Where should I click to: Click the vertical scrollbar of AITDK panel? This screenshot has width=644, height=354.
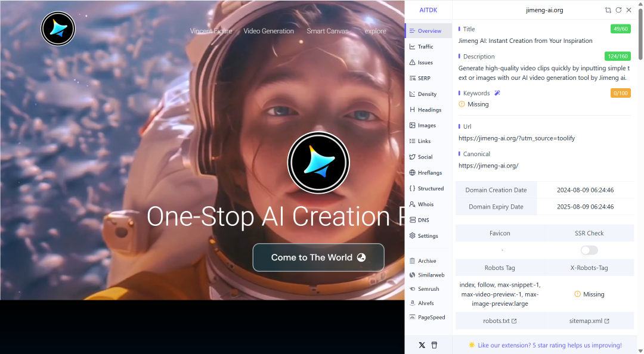tap(640, 33)
